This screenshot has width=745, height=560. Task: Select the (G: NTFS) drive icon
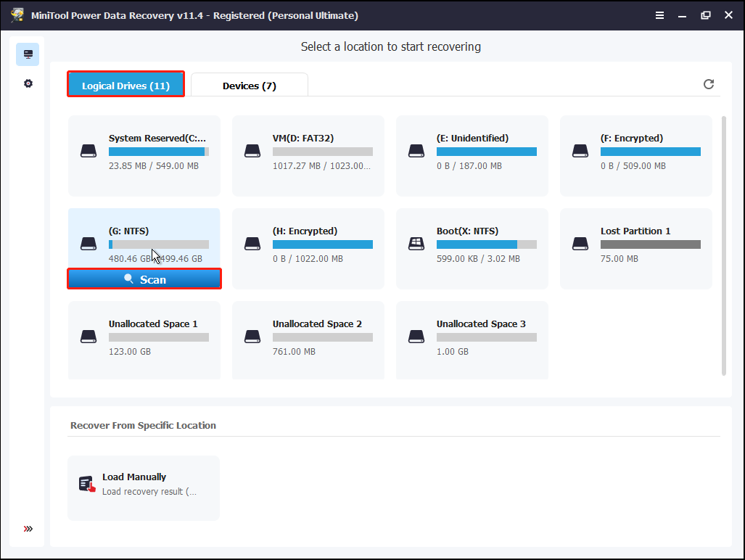coord(89,244)
